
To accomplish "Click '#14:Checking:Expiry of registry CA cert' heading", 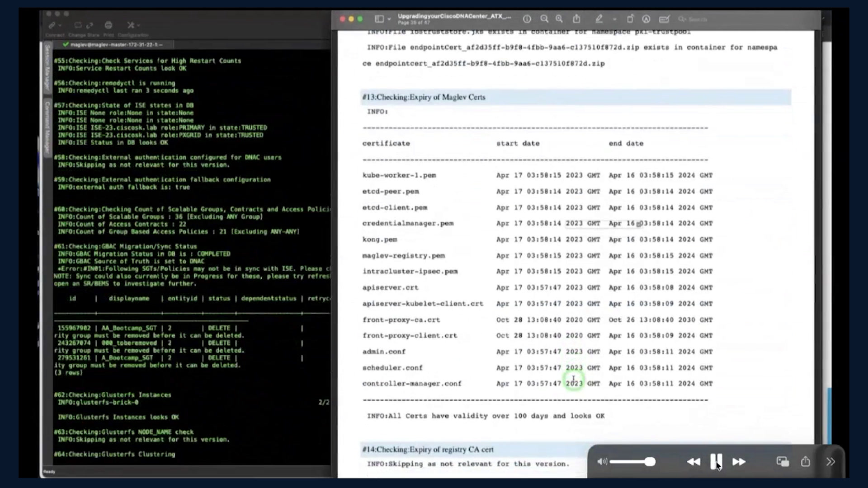I will (428, 450).
